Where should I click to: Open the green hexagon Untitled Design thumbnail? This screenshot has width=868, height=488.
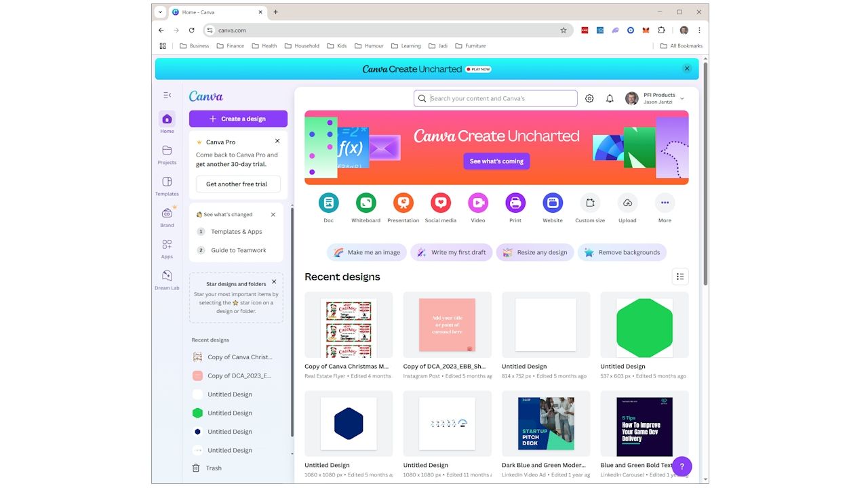[644, 325]
